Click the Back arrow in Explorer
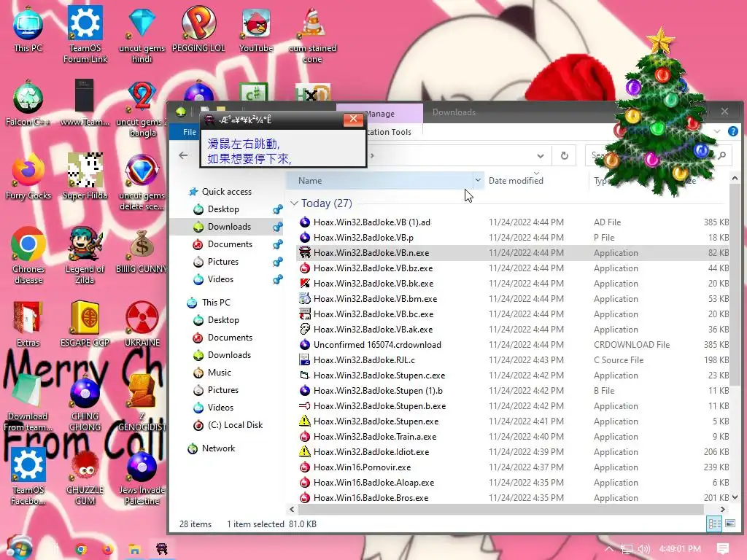The width and height of the screenshot is (747, 560). [183, 155]
